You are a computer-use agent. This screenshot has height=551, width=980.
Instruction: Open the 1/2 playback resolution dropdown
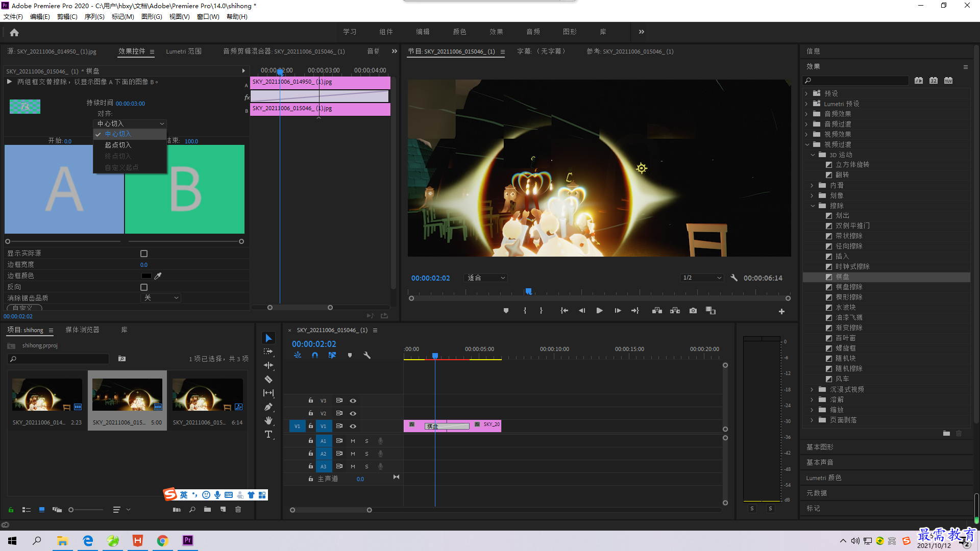click(702, 278)
